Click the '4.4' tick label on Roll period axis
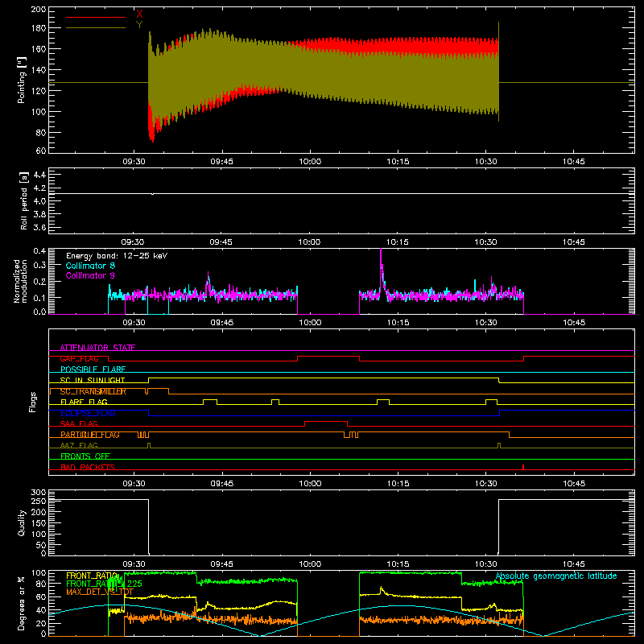This screenshot has width=644, height=644. click(x=39, y=175)
